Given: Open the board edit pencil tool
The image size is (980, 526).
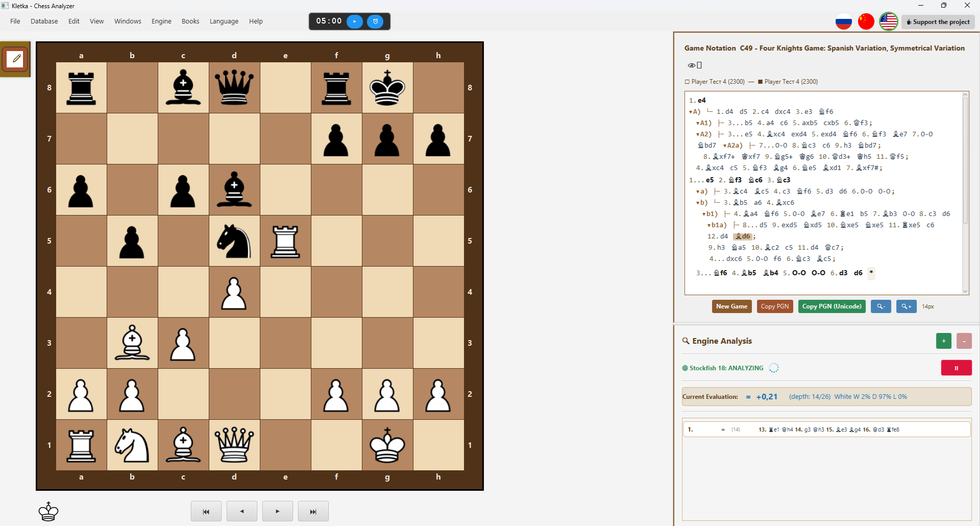Looking at the screenshot, I should (x=15, y=59).
